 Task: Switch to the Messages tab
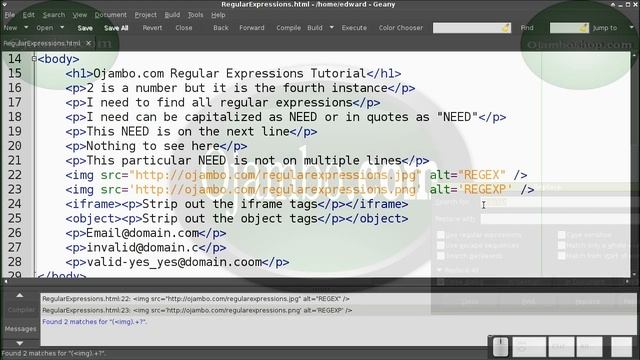[x=20, y=328]
